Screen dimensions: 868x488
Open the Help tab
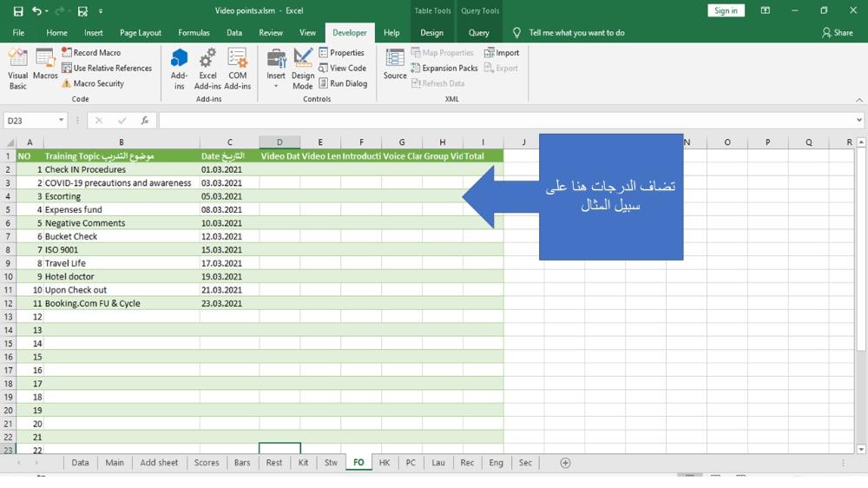[391, 33]
